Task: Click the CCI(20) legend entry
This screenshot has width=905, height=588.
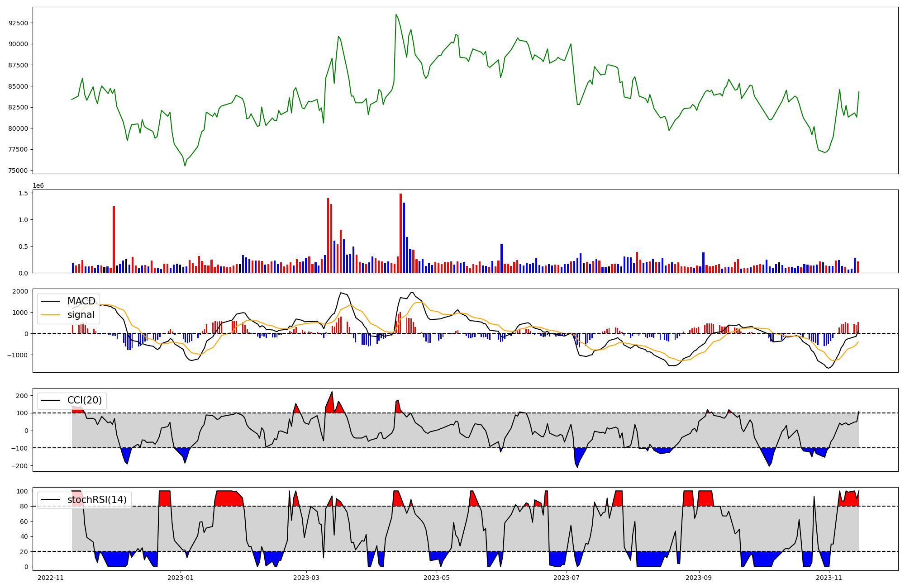Action: (x=84, y=400)
